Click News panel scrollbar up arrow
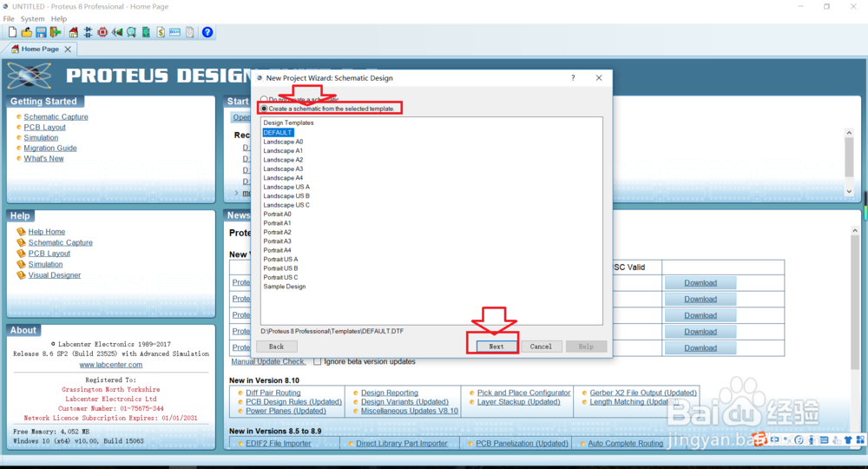The height and width of the screenshot is (469, 868). (855, 230)
